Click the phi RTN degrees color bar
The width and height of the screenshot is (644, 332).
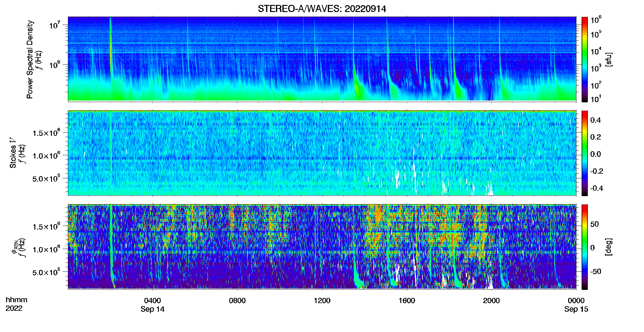(x=585, y=247)
